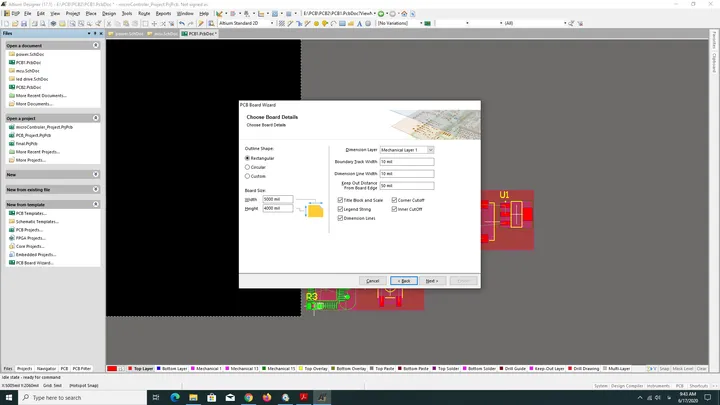Launch Firefox from the Windows taskbar

click(267, 397)
